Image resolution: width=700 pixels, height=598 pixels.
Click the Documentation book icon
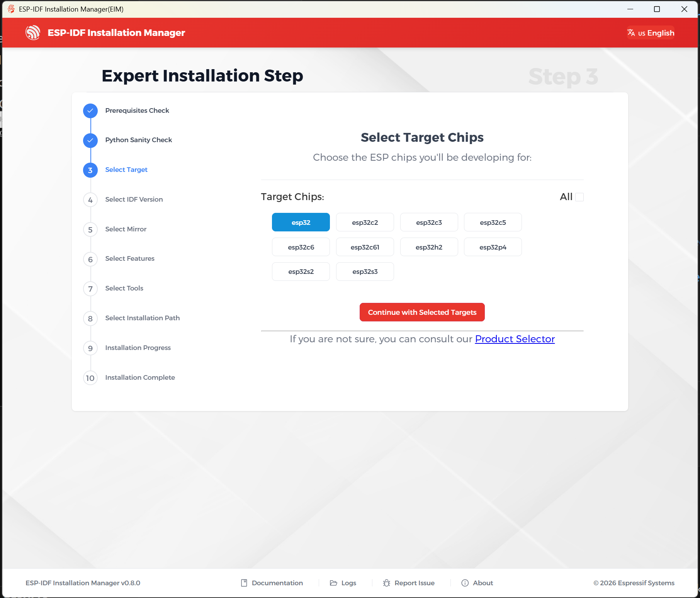pos(244,583)
